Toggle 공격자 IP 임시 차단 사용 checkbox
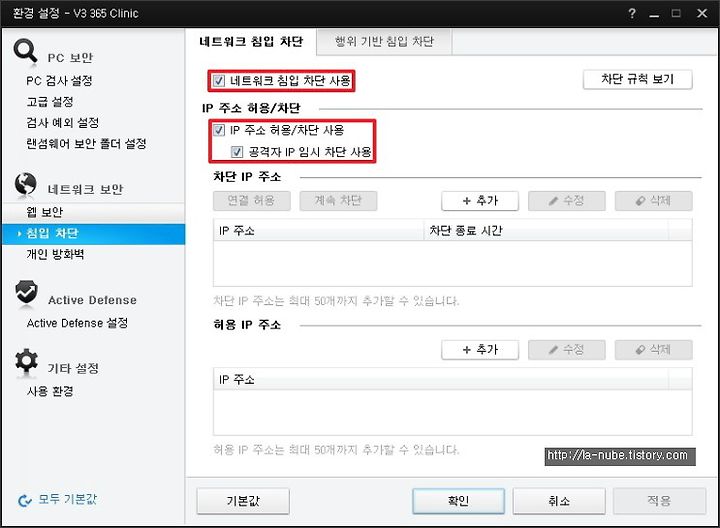This screenshot has width=720, height=528. point(237,152)
